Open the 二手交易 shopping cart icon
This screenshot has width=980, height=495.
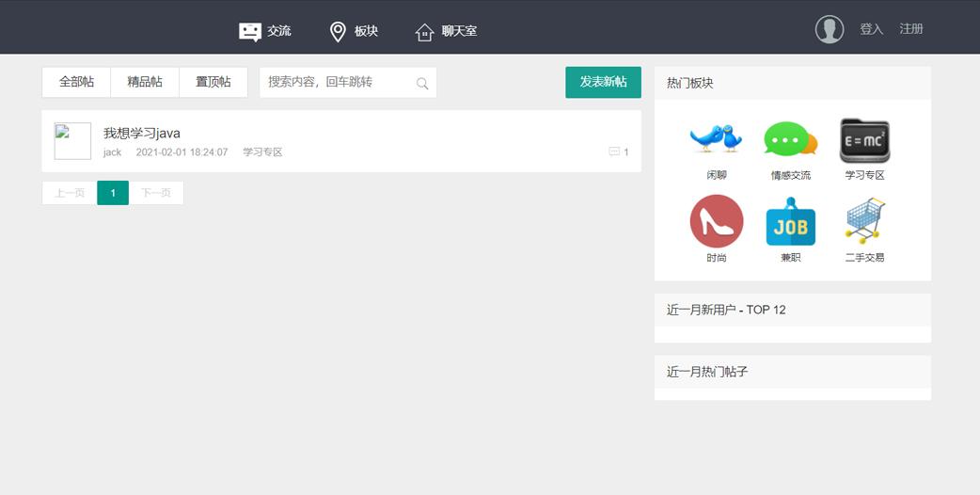pyautogui.click(x=864, y=221)
